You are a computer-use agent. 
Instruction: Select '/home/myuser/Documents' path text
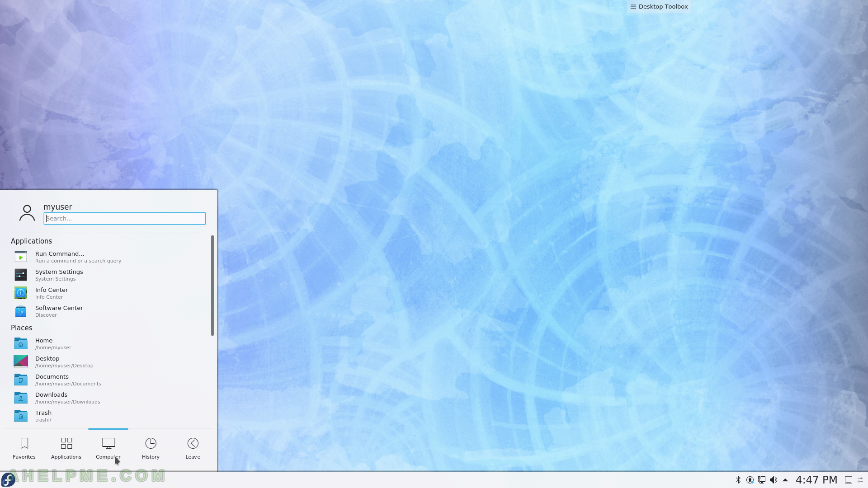click(68, 384)
